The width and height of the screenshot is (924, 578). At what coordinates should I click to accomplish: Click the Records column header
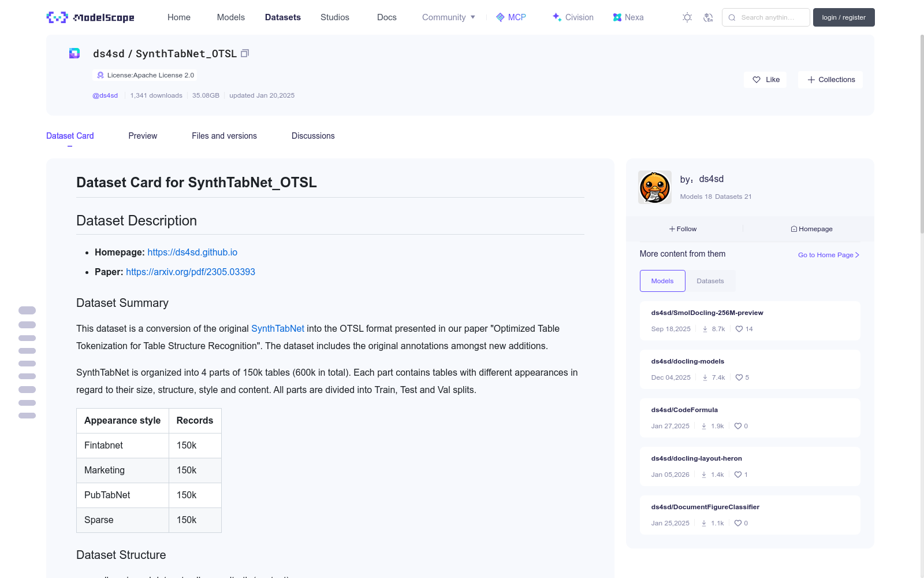[195, 421]
